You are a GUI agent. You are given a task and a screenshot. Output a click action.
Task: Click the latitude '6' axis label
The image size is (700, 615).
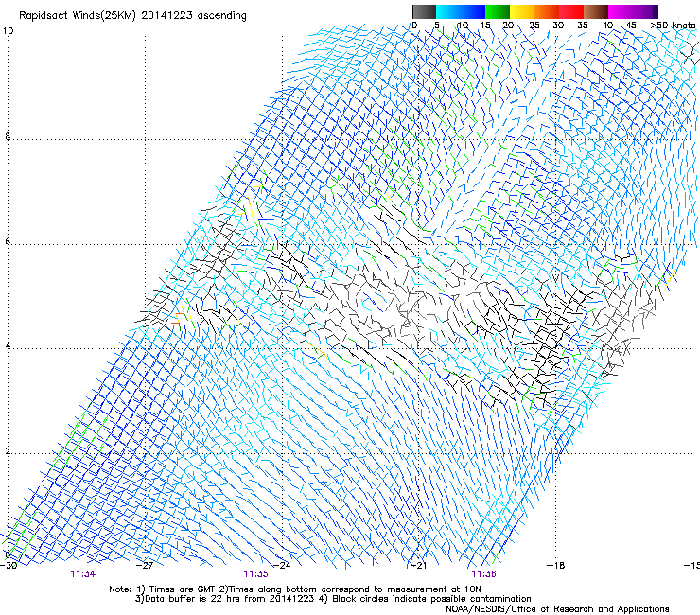pos(8,241)
